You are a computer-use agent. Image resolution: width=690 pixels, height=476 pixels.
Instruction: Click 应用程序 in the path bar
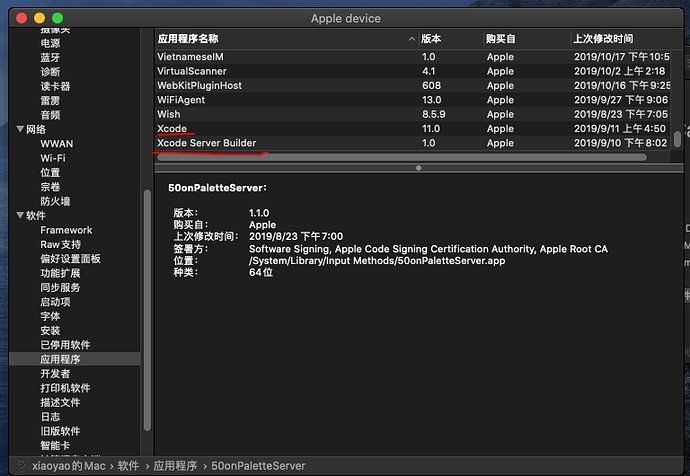coord(175,466)
